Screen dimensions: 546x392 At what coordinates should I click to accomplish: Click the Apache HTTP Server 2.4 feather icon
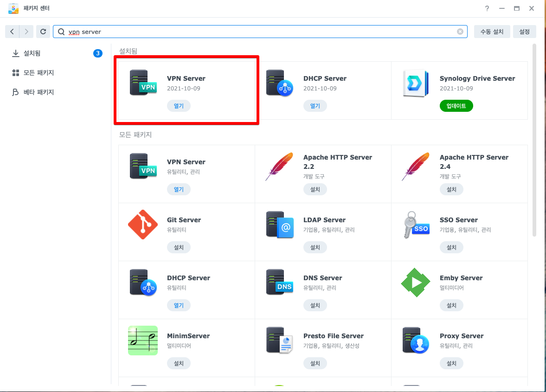click(x=416, y=166)
